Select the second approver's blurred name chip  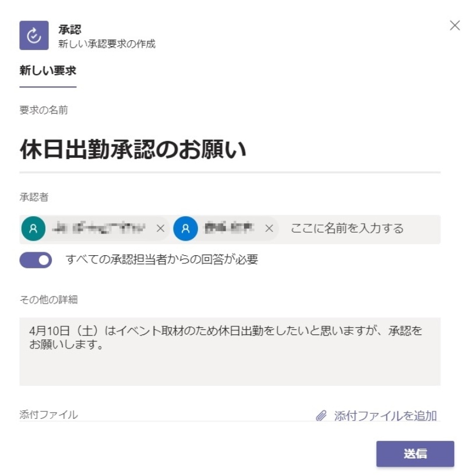click(228, 228)
